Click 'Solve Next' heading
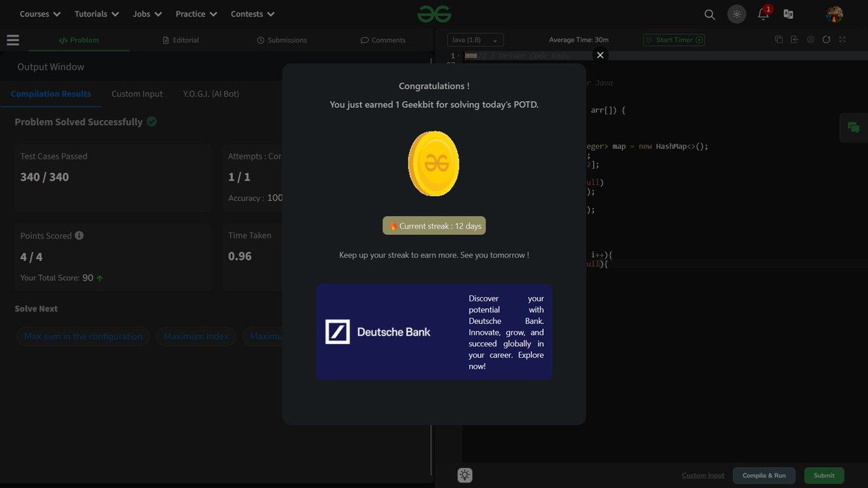The image size is (868, 488). pyautogui.click(x=36, y=309)
